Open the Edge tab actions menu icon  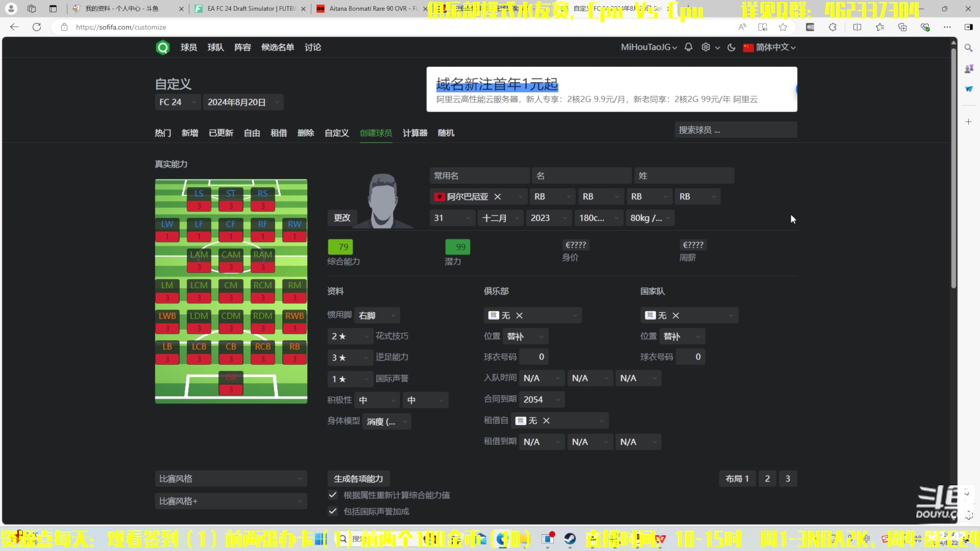tap(53, 9)
